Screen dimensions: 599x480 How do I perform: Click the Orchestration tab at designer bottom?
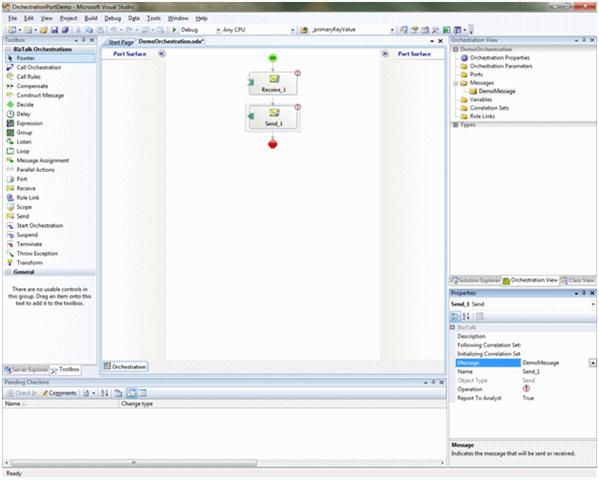tap(125, 366)
